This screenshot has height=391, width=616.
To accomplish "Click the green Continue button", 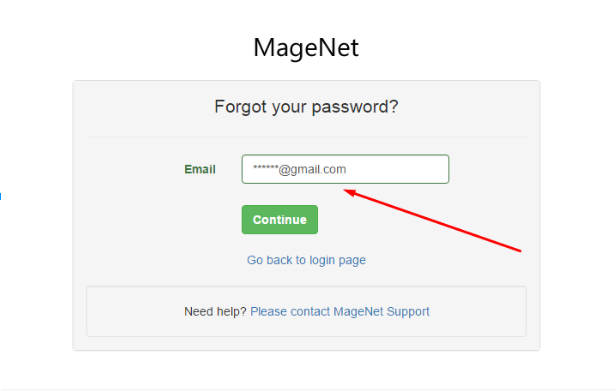I will click(280, 219).
